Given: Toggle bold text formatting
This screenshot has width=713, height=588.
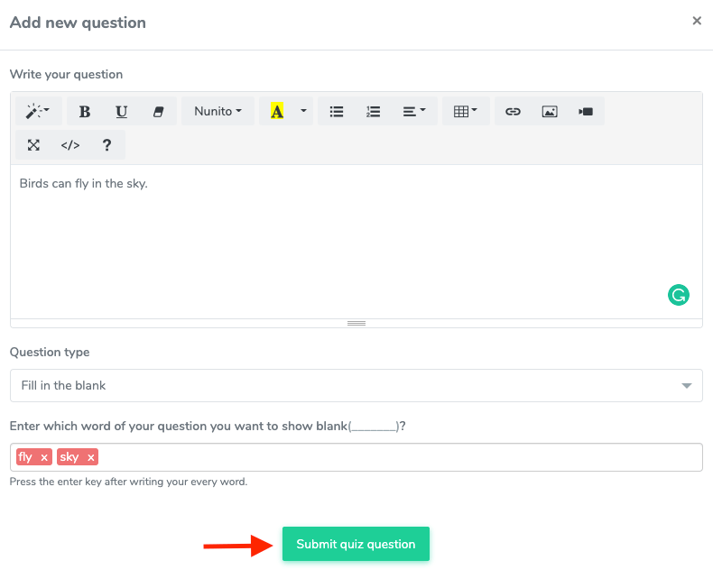Looking at the screenshot, I should 85,112.
